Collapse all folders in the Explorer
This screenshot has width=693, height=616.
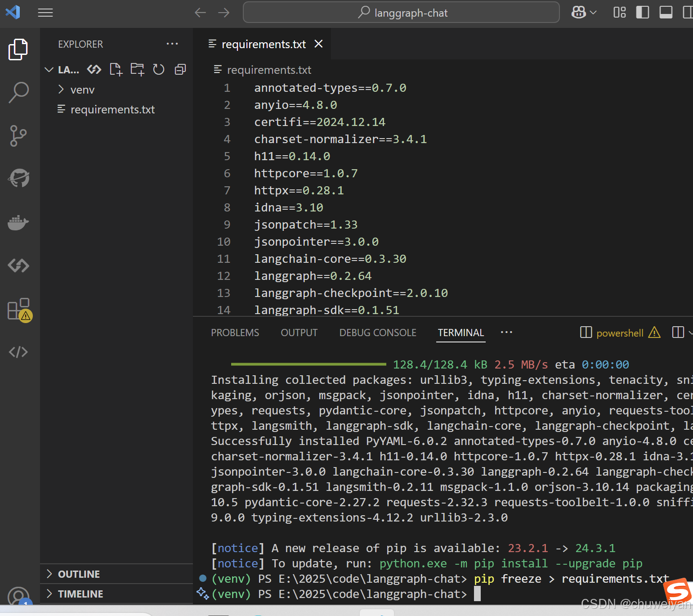coord(180,69)
